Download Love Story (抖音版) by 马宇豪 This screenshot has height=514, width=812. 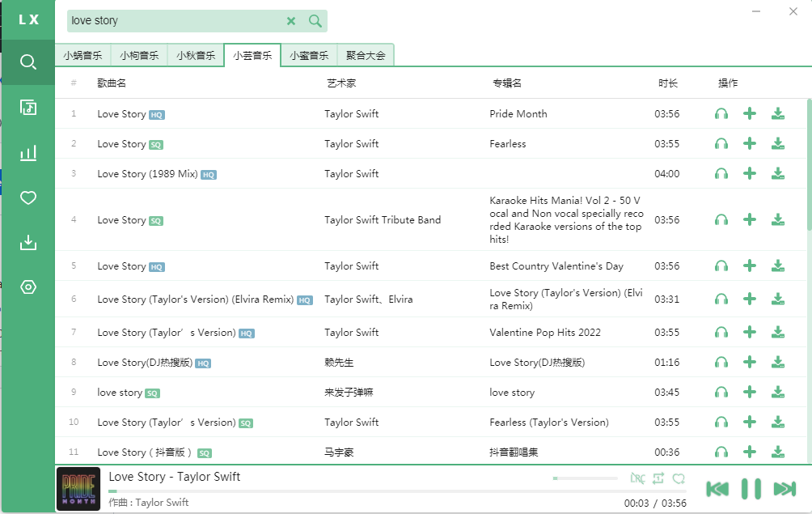tap(778, 452)
